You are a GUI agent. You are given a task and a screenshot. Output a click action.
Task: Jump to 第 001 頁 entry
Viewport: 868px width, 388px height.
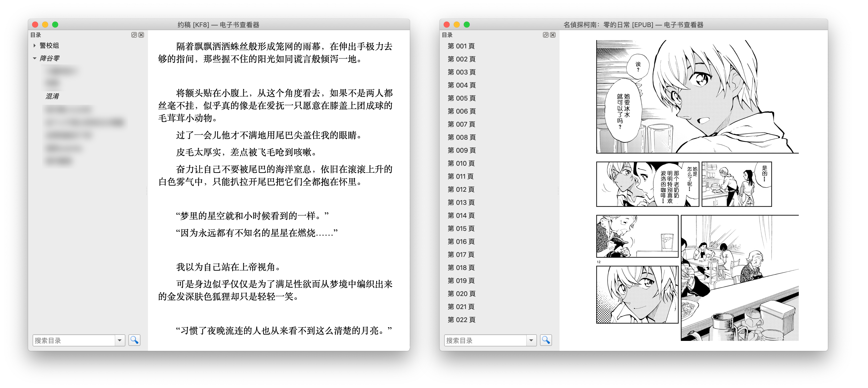click(461, 46)
